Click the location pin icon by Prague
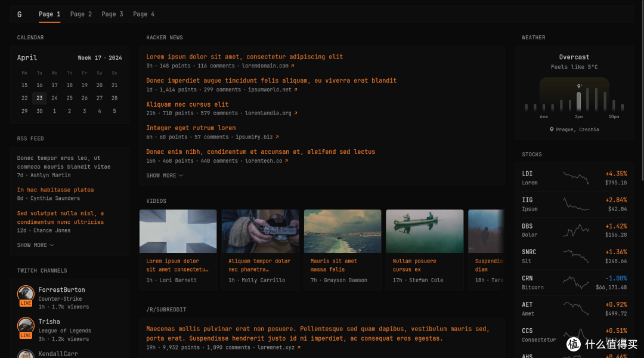The width and height of the screenshot is (644, 358). pos(552,129)
